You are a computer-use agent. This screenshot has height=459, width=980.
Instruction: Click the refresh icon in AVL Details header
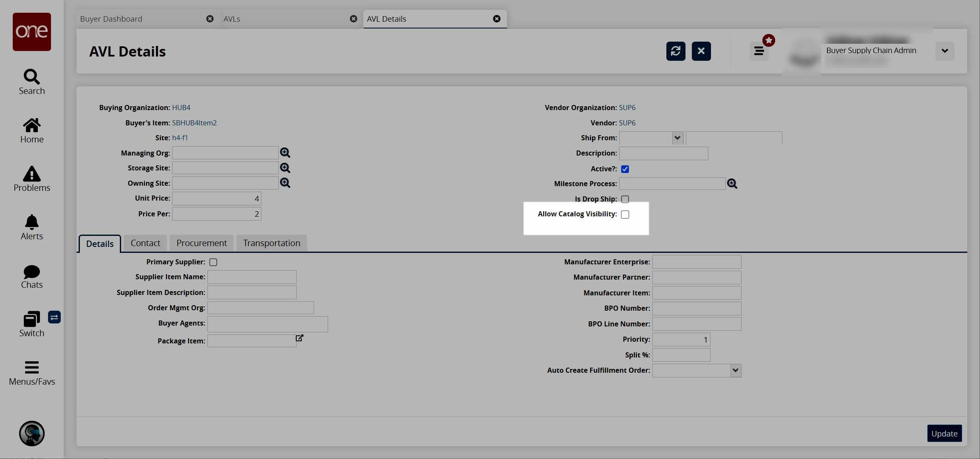[675, 51]
